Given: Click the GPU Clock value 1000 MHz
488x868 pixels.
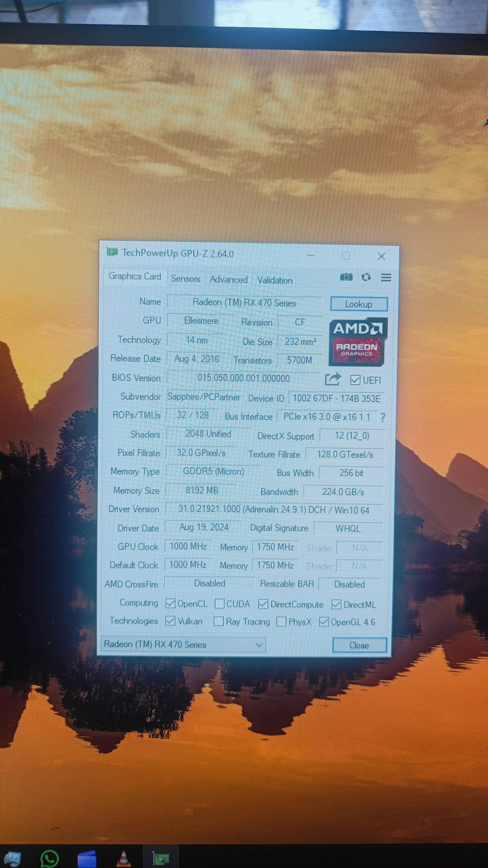Looking at the screenshot, I should pos(188,546).
